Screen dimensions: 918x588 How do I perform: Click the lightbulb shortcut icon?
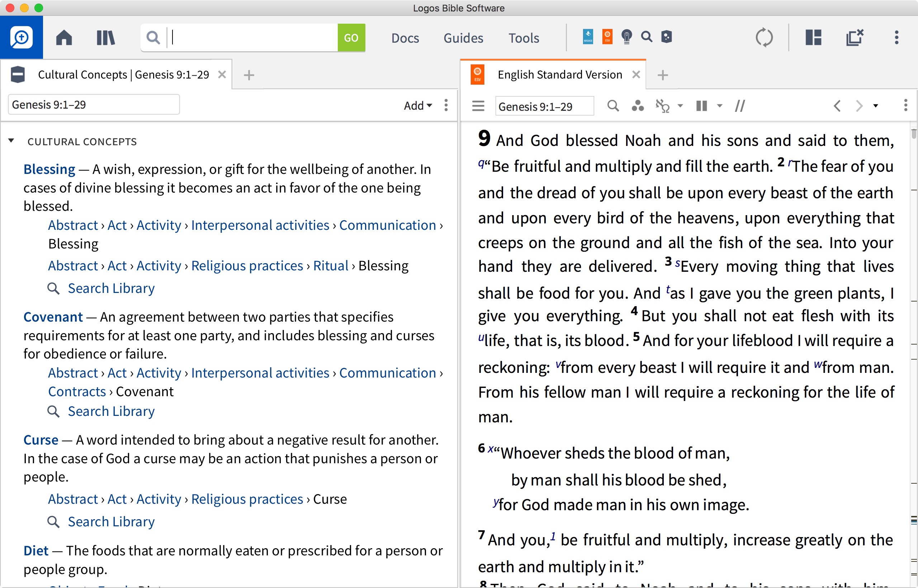(626, 37)
